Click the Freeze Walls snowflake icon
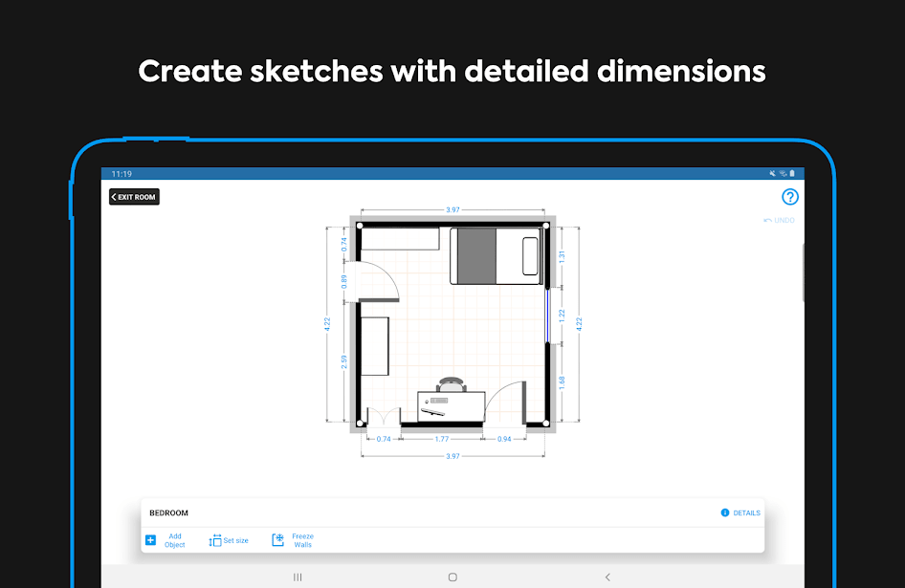The image size is (905, 588). click(x=278, y=540)
